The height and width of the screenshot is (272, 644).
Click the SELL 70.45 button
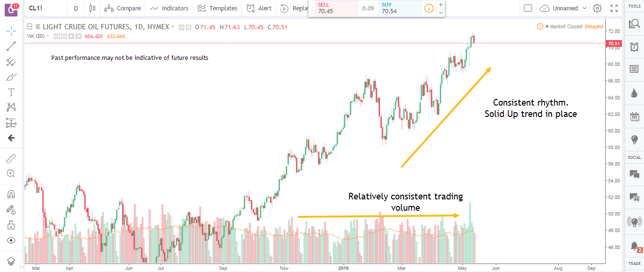pyautogui.click(x=332, y=8)
